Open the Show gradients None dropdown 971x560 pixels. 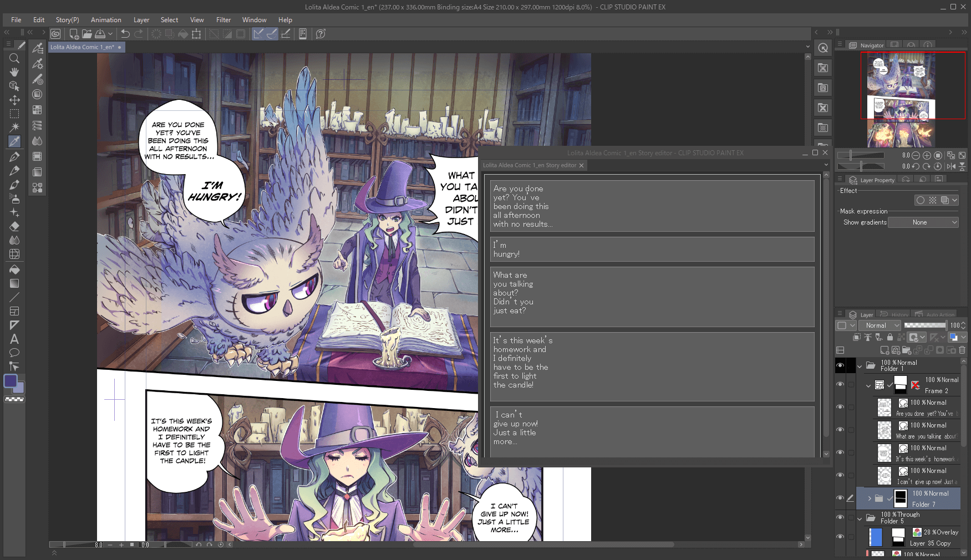coord(923,222)
